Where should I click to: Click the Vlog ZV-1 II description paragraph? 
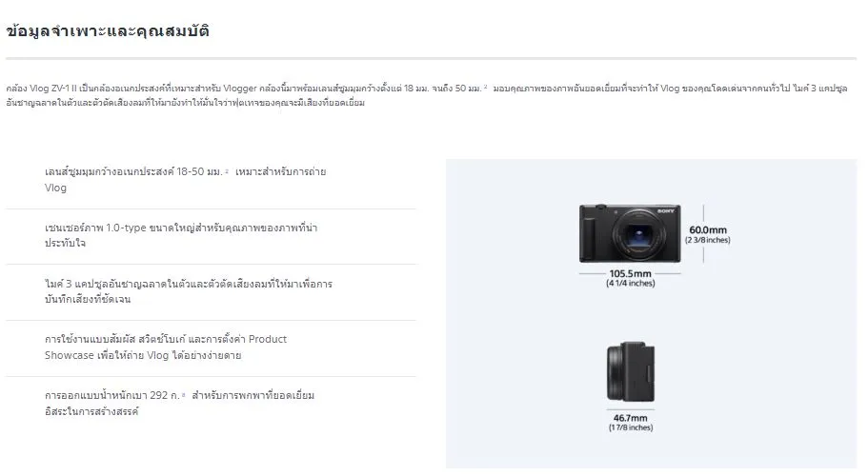[427, 95]
